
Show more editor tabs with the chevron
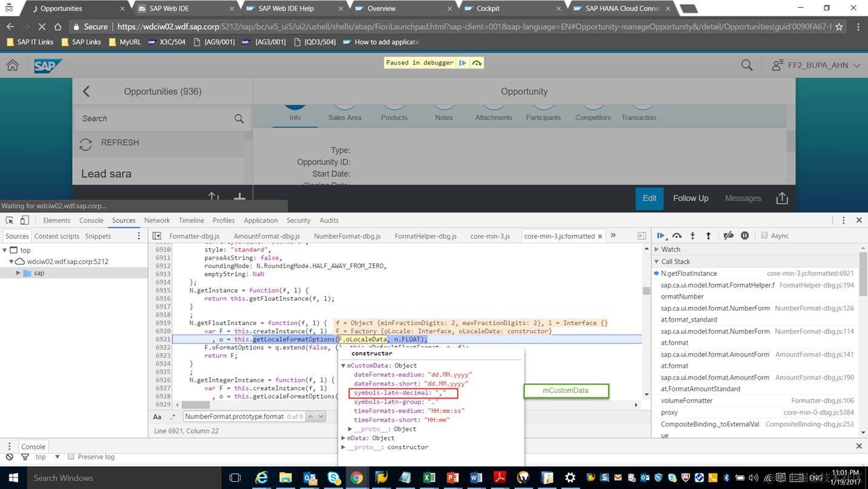[613, 235]
